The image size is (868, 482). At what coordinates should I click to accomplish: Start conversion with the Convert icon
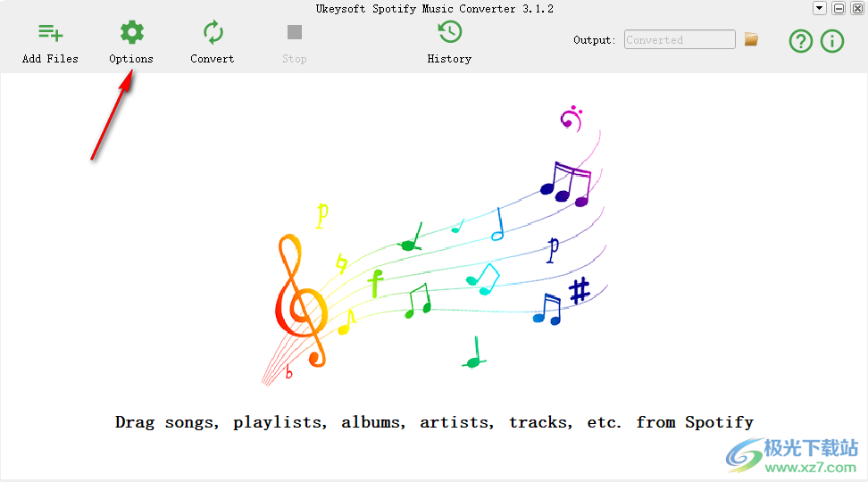pos(213,33)
